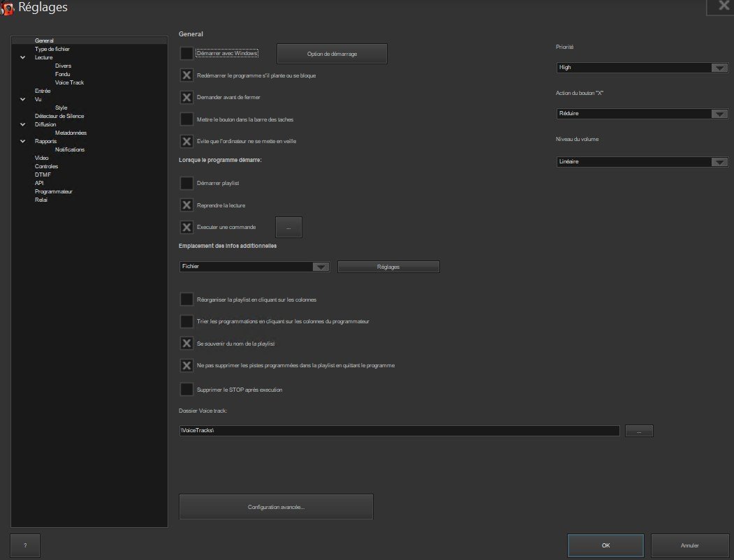Select Détecteur de Silence in sidebar
Viewport: 734px width, 560px height.
59,116
